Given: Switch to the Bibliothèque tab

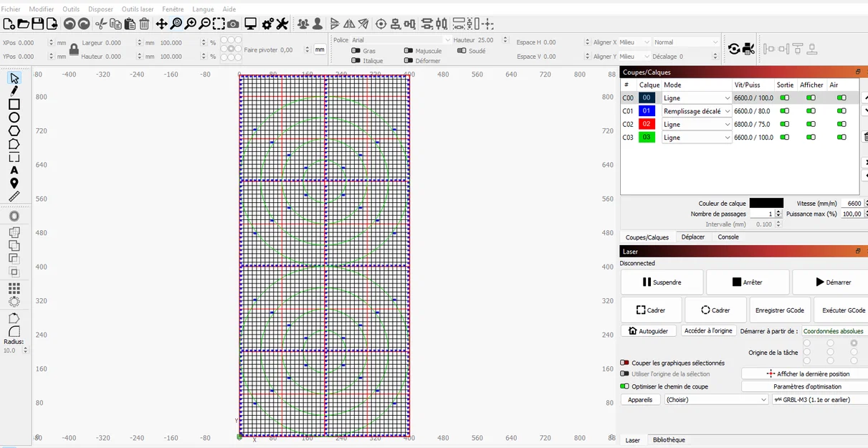Looking at the screenshot, I should click(669, 440).
